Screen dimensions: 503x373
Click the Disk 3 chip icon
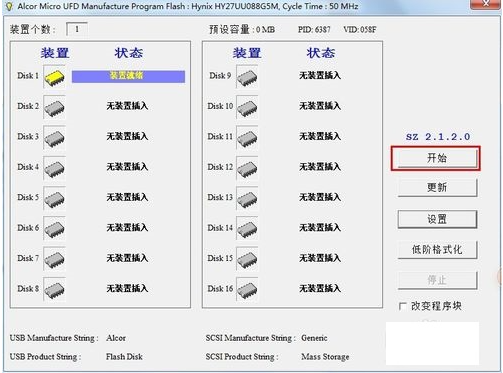pyautogui.click(x=54, y=138)
